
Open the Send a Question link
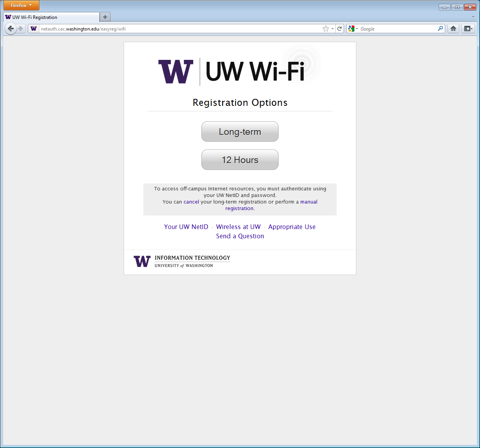pos(240,236)
